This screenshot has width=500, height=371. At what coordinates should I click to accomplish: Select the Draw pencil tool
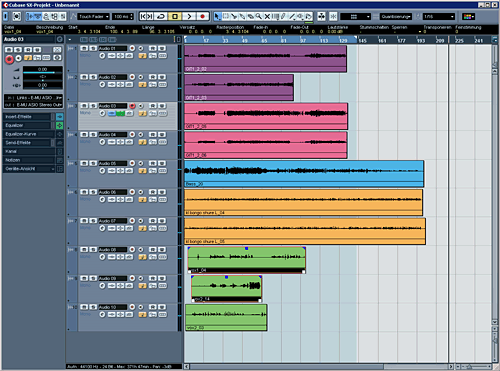(283, 16)
